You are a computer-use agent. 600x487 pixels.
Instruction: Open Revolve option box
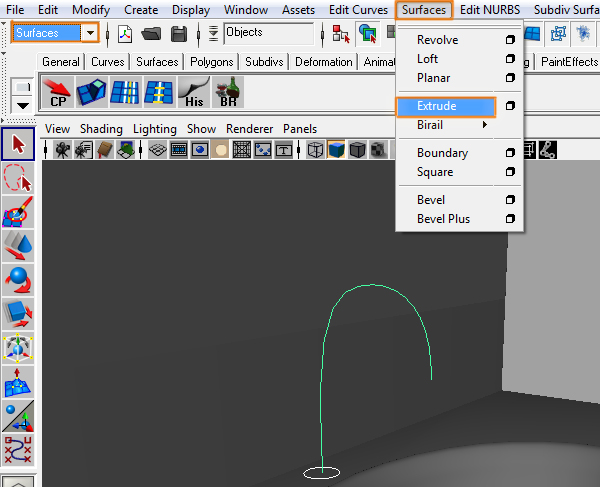point(510,40)
